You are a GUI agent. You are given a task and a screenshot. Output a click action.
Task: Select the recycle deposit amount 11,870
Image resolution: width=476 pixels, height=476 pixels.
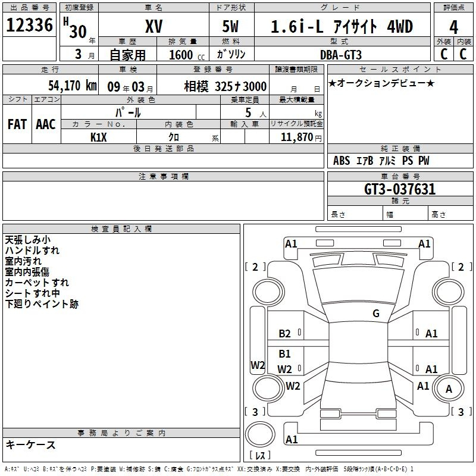296,137
